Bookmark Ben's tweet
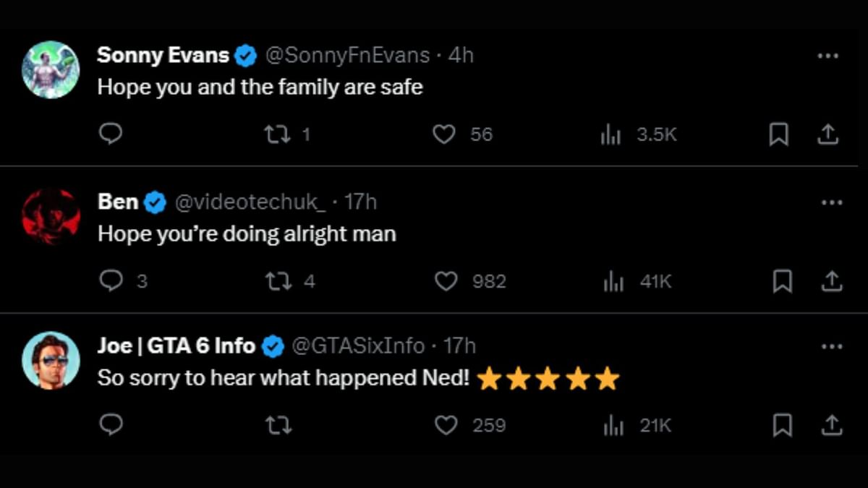Viewport: 868px width, 488px height. pyautogui.click(x=782, y=281)
